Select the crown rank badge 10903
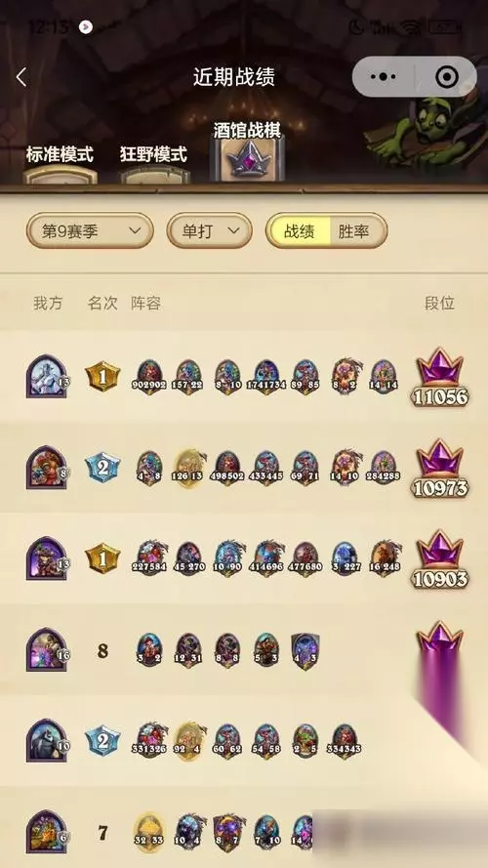This screenshot has width=488, height=868. click(x=440, y=559)
